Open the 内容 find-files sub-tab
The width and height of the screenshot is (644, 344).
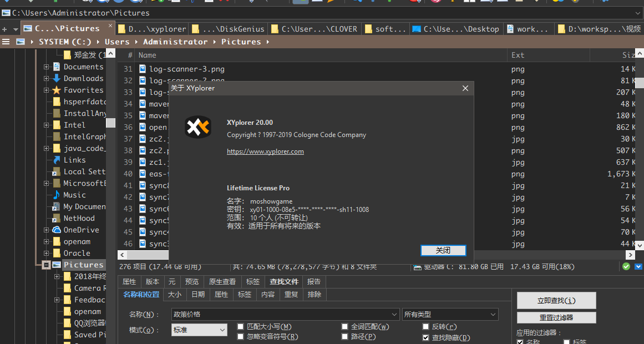pos(268,294)
